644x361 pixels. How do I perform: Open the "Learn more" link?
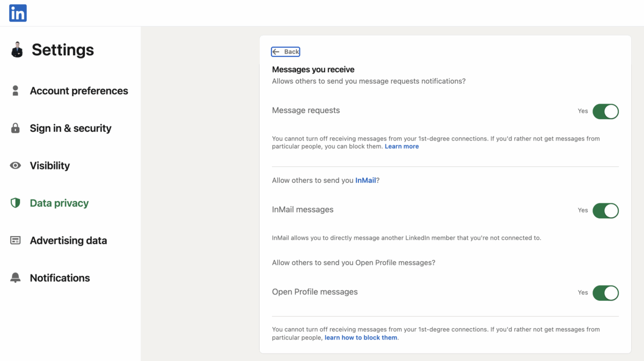pos(401,146)
